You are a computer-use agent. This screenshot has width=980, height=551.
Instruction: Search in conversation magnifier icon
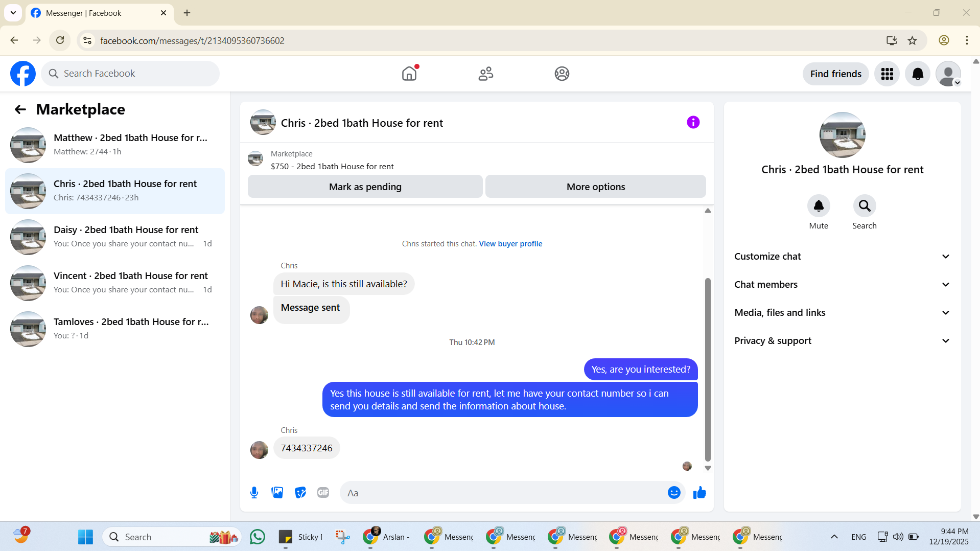click(865, 206)
